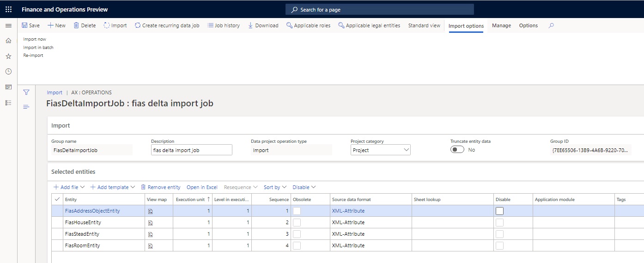Expand Resequence dropdown
Viewport: 644px width, 263px height.
pos(241,187)
